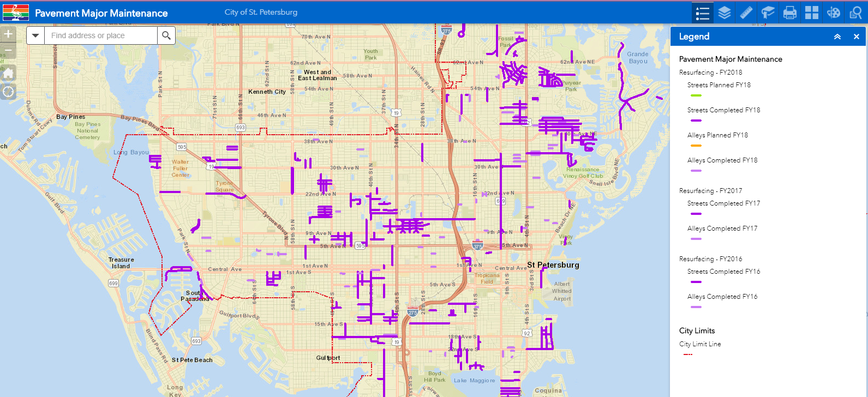
Task: Click the Bay Pines map label
Action: click(71, 117)
